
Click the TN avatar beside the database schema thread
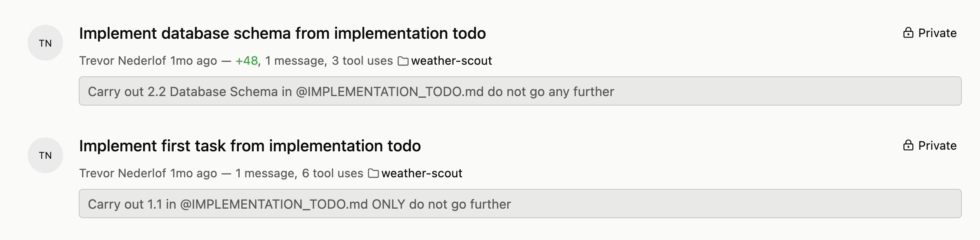[45, 43]
